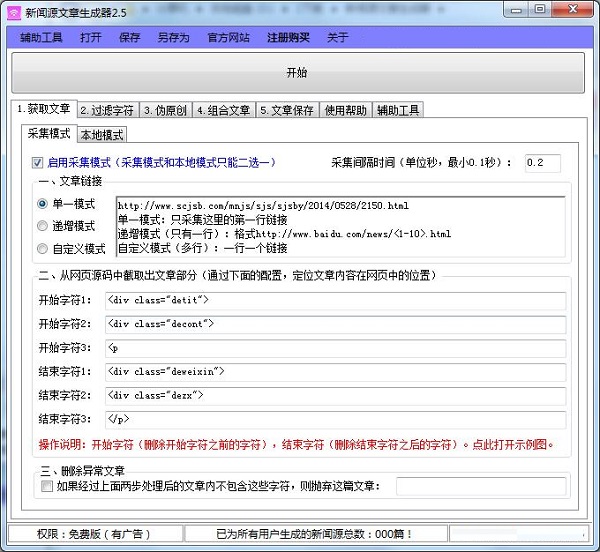Screen dimensions: 600x552
Task: Choose the 自定义模式 radio button
Action: click(42, 249)
